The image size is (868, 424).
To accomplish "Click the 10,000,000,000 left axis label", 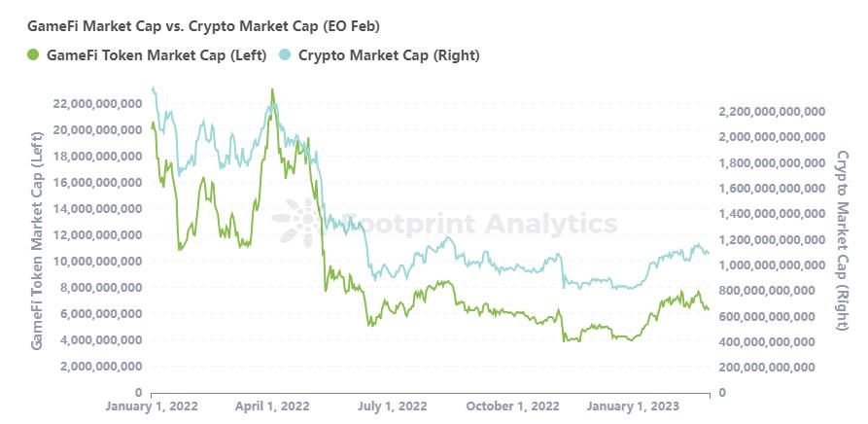I will [97, 261].
